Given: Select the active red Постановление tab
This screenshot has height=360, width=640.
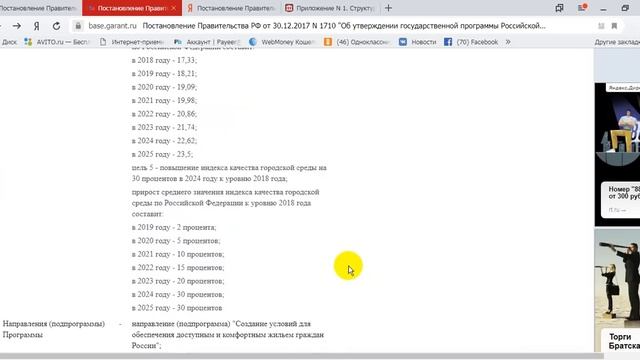Looking at the screenshot, I should 132,8.
